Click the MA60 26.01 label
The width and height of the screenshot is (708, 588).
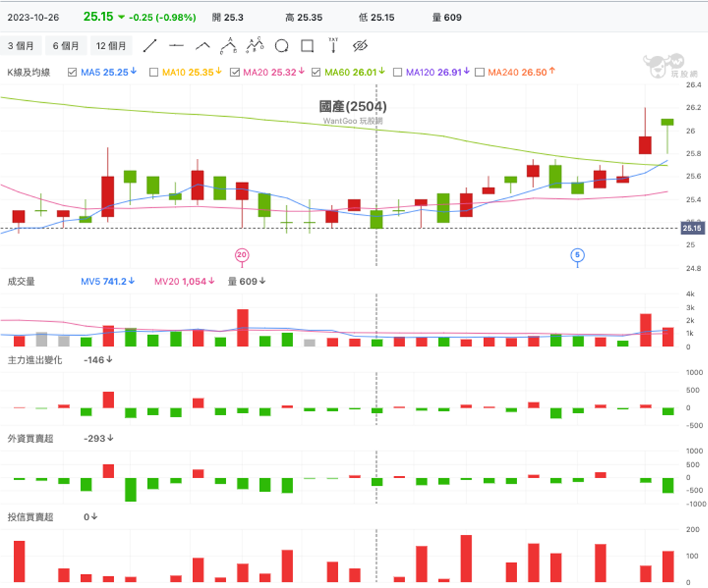coord(355,72)
